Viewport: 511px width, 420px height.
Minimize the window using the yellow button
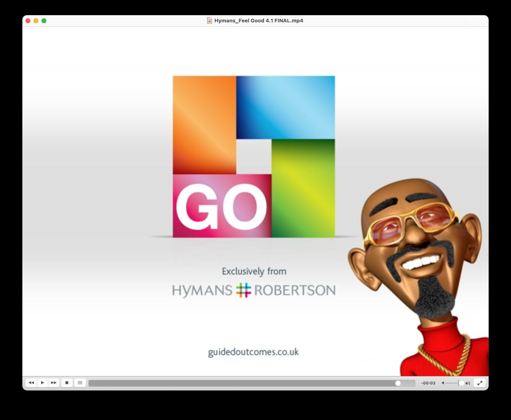(36, 21)
